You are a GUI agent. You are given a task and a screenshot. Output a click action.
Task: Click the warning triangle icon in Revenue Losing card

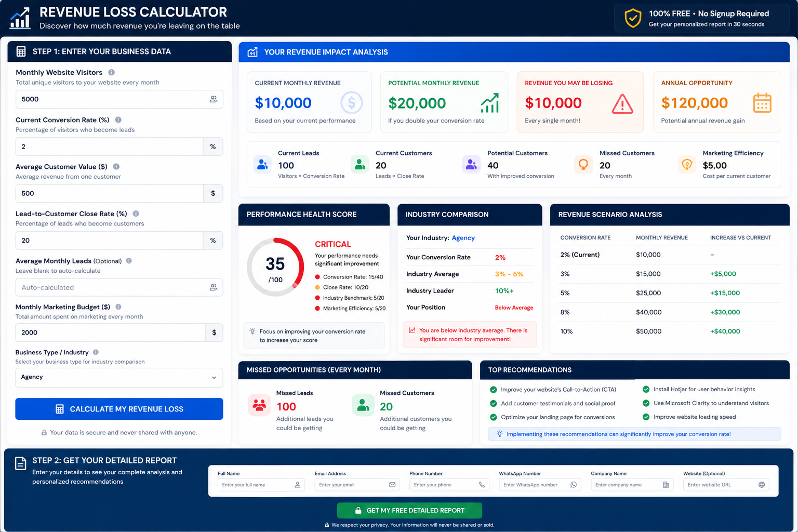pos(622,104)
